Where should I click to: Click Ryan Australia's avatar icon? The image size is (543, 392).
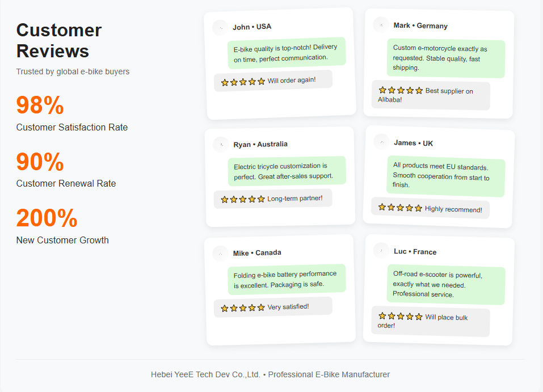(221, 145)
